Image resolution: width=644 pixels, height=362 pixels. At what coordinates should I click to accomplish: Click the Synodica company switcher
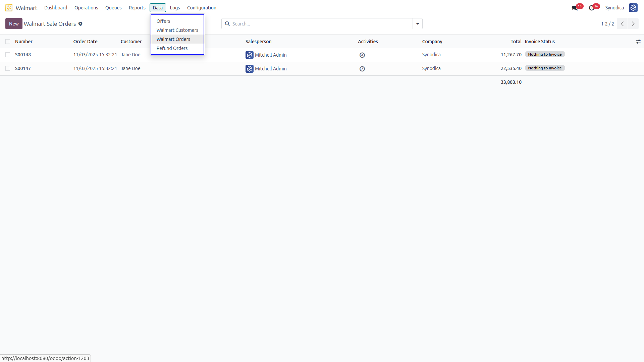point(614,8)
